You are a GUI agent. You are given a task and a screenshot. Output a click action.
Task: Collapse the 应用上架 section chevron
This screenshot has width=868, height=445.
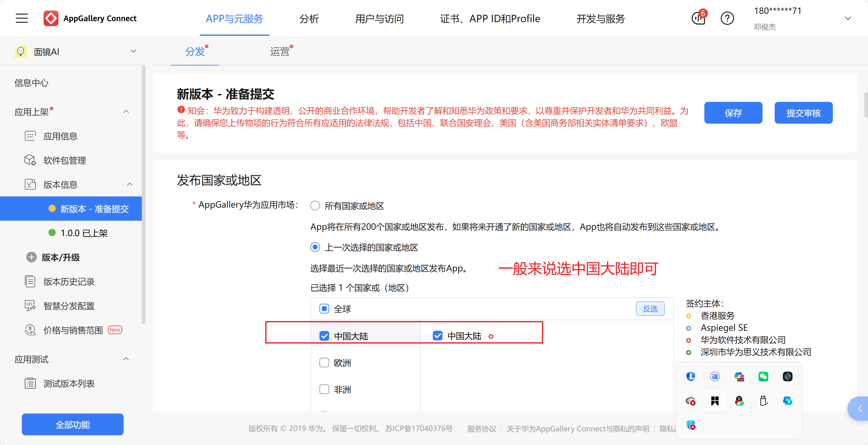pyautogui.click(x=126, y=112)
